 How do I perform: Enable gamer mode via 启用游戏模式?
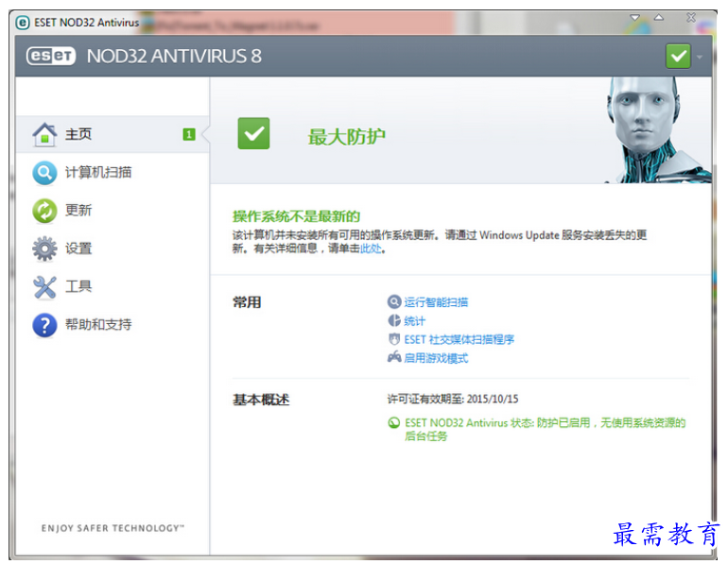coord(436,358)
